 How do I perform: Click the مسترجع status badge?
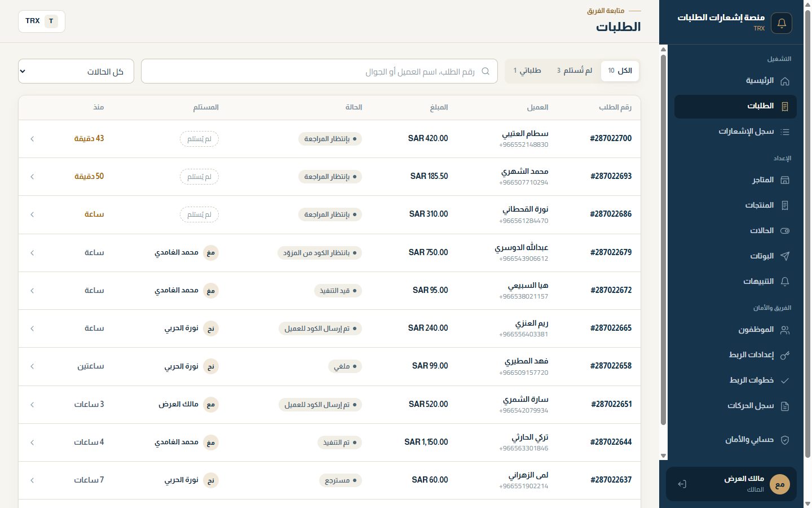(340, 480)
